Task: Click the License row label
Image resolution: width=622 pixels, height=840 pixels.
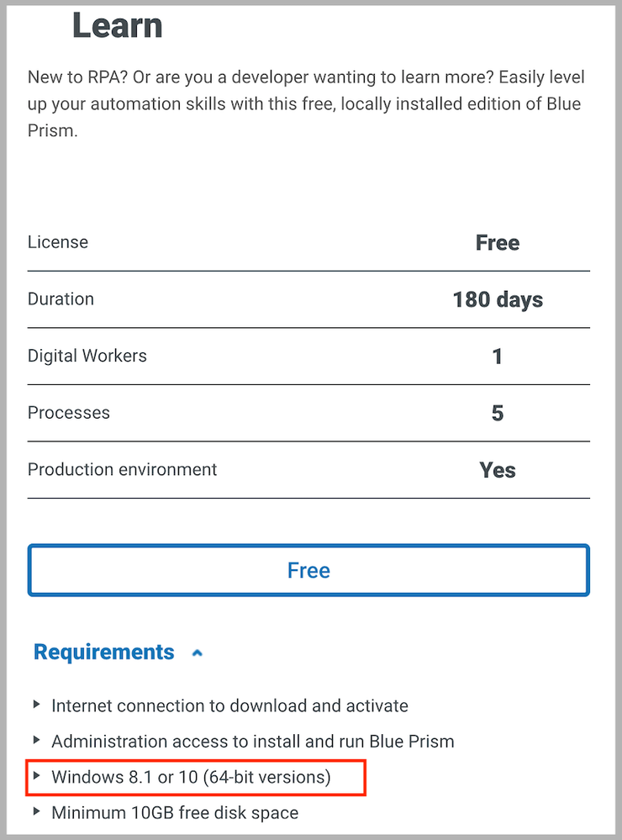Action: 58,242
